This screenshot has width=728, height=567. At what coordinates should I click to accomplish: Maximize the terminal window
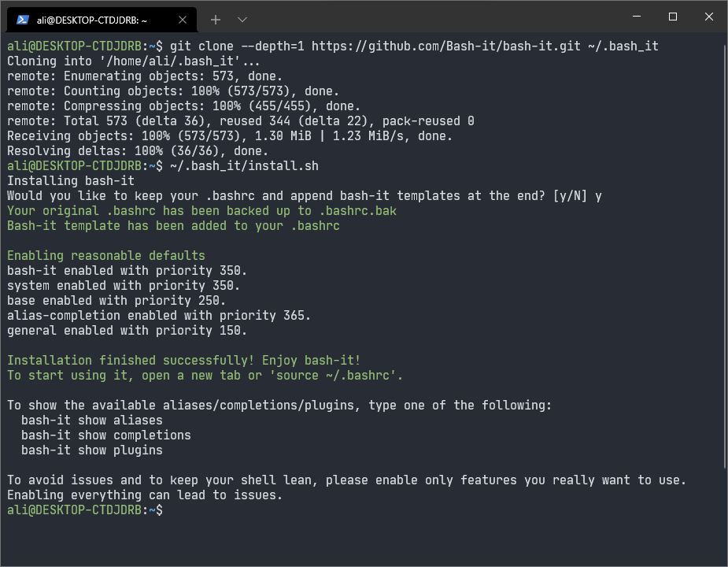673,17
